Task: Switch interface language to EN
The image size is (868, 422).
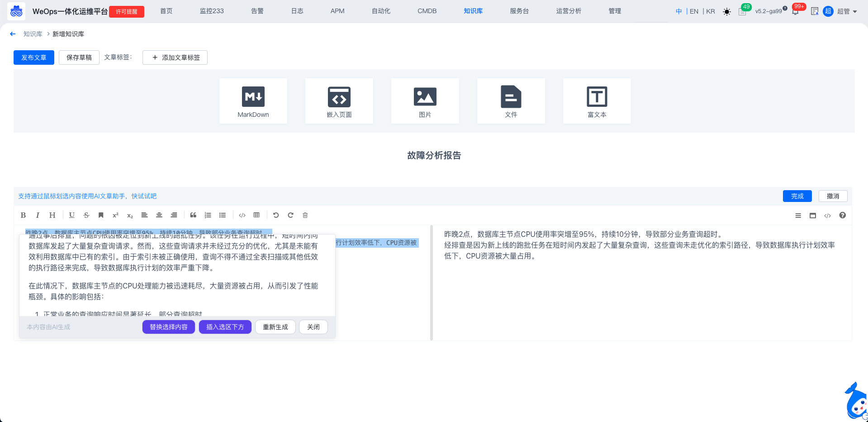Action: [694, 11]
